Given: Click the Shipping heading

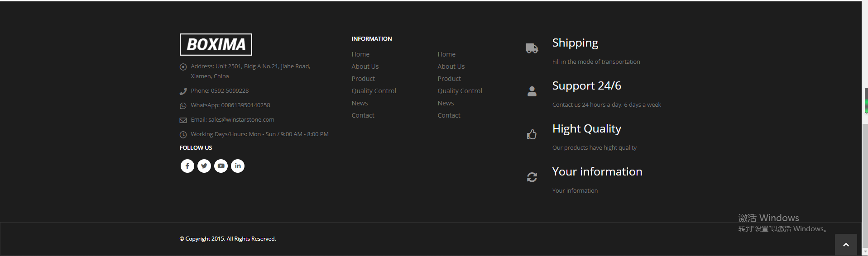Looking at the screenshot, I should [575, 43].
